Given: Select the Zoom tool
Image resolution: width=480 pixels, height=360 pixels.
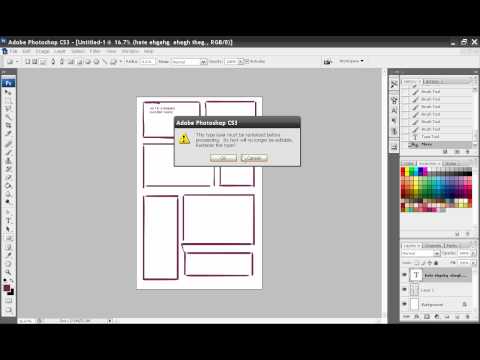Looking at the screenshot, I should pos(9,272).
